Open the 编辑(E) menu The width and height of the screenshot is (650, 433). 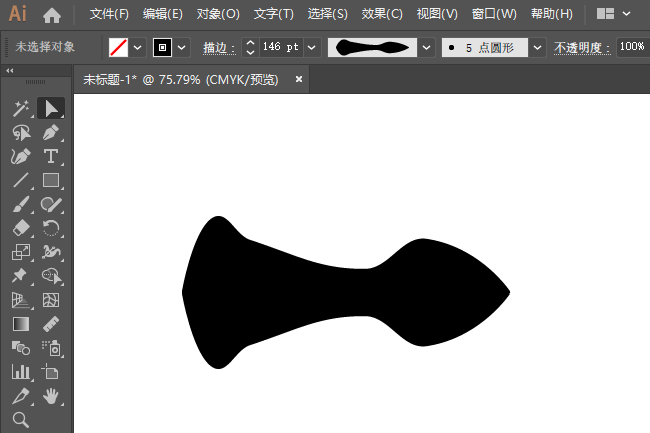163,14
